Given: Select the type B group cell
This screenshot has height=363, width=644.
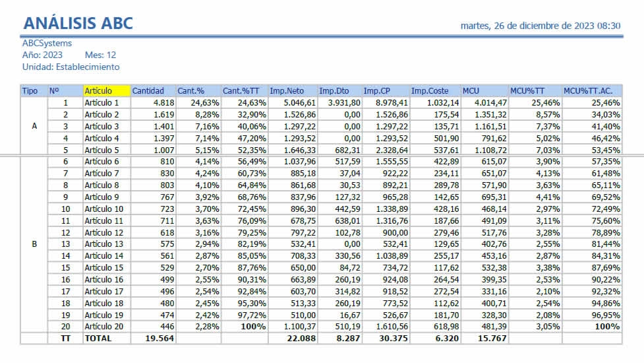Looking at the screenshot, I should coord(34,244).
